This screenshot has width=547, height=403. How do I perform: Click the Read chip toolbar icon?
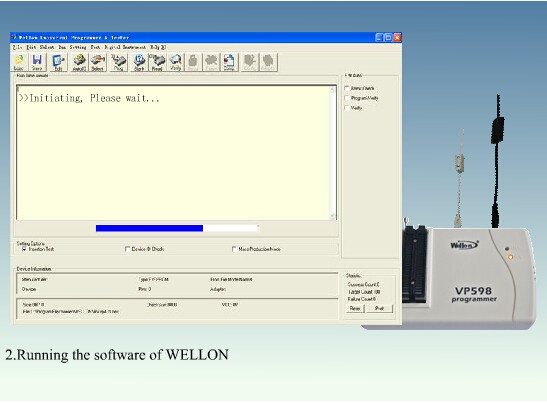157,62
